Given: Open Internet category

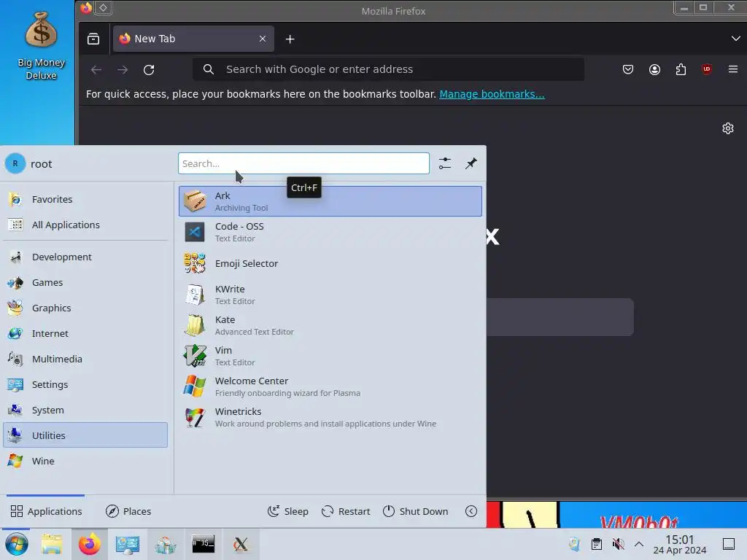Looking at the screenshot, I should (x=85, y=333).
